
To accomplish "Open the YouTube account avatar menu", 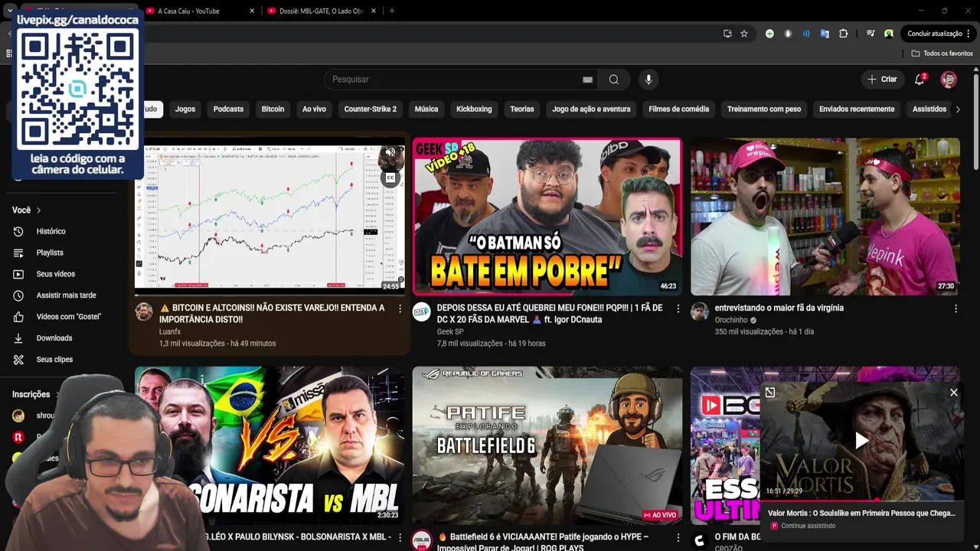I will [x=949, y=80].
